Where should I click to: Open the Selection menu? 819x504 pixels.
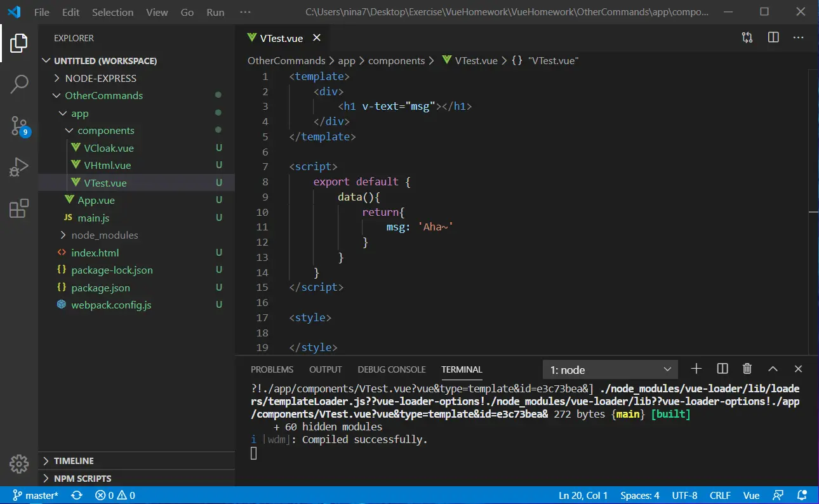point(112,12)
